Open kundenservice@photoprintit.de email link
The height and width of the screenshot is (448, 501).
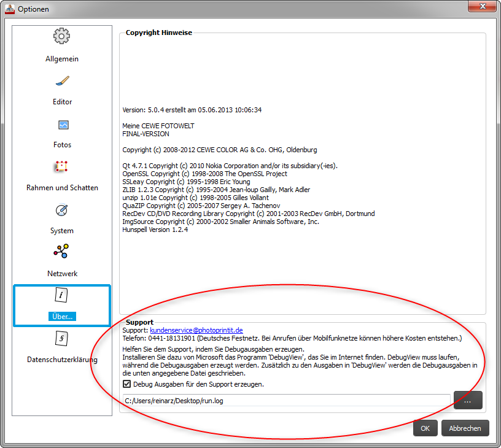[196, 330]
